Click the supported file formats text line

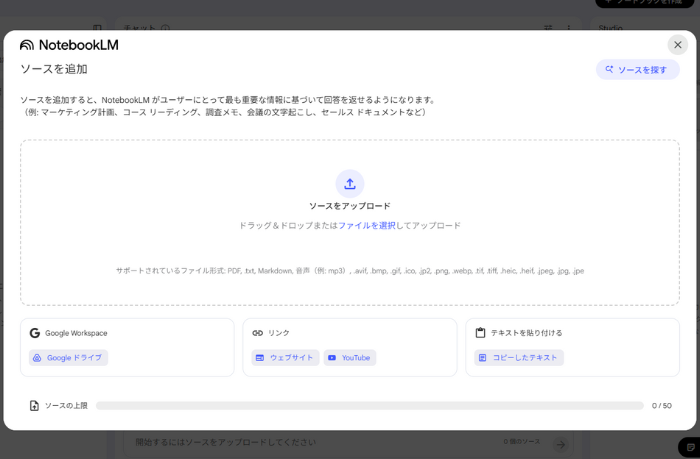pos(350,271)
